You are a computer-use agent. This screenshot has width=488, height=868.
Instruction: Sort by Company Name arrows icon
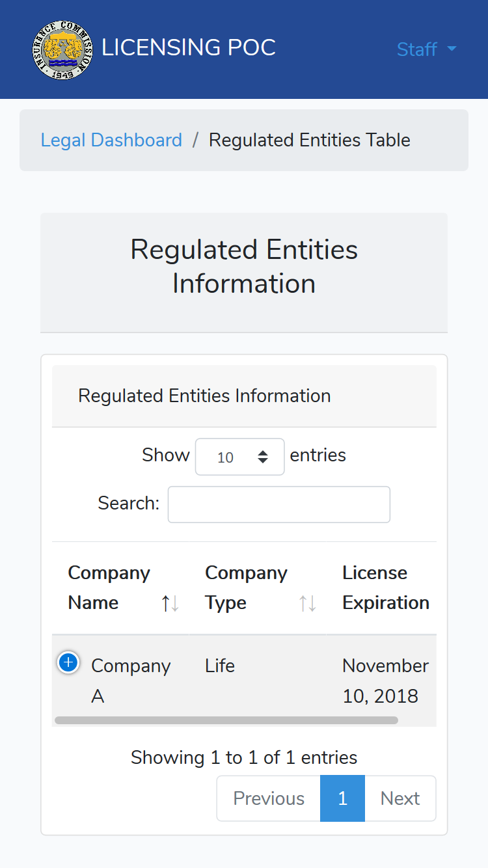[170, 603]
